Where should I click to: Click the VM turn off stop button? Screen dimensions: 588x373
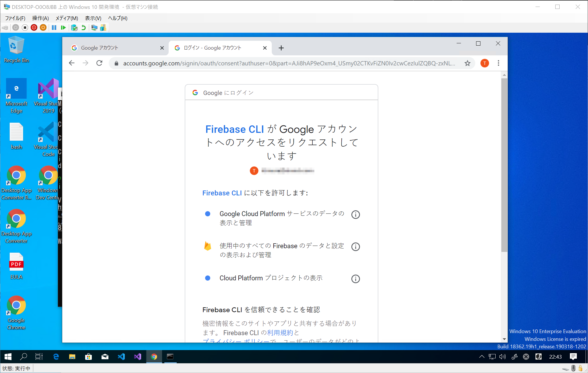(25, 28)
